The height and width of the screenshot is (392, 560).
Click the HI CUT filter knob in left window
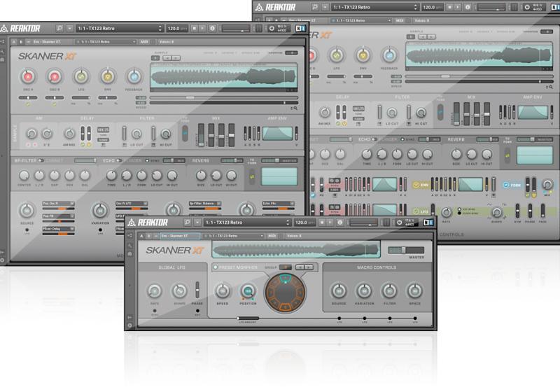pos(165,134)
